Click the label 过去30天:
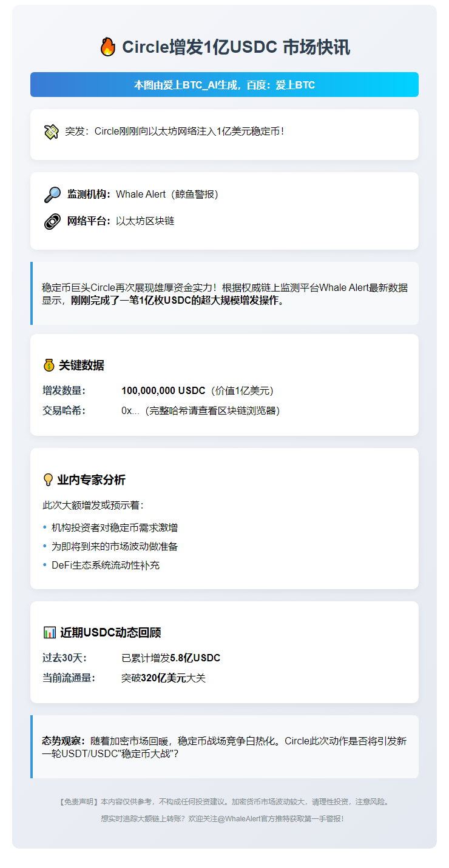449x868 pixels. pos(65,658)
